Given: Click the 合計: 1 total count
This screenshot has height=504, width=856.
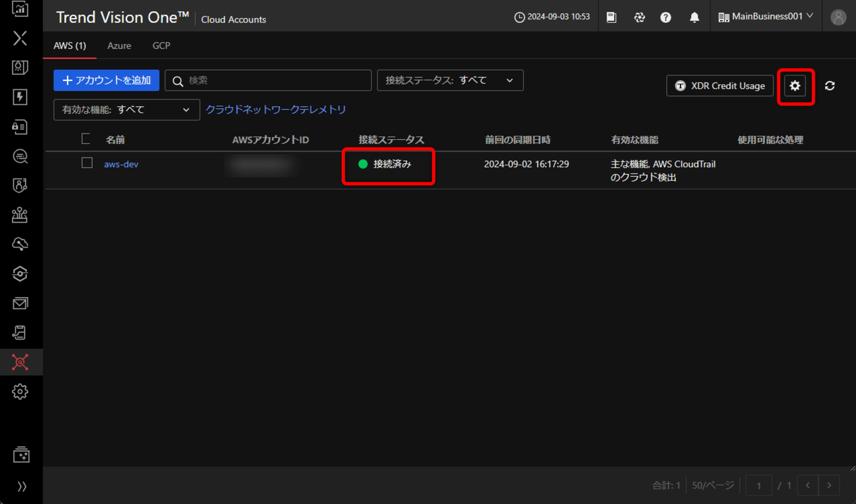Looking at the screenshot, I should (666, 485).
